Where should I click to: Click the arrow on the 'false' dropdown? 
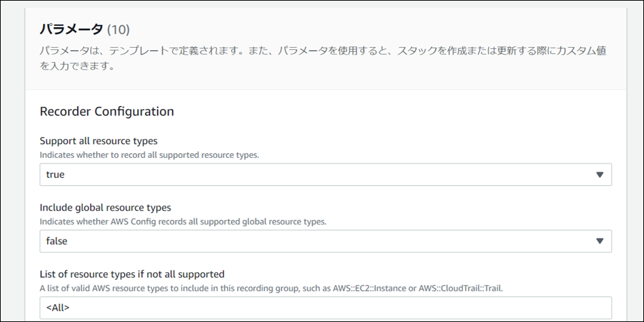pos(600,241)
